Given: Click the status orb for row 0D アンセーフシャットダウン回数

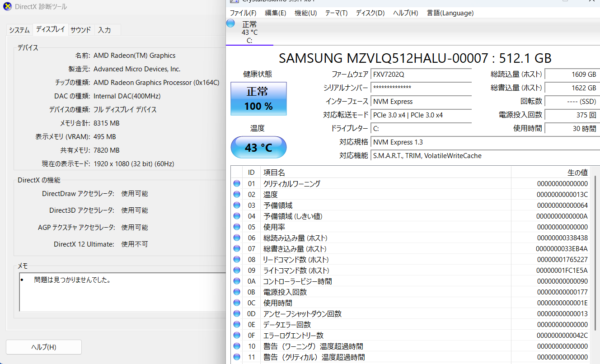Looking at the screenshot, I should 237,314.
